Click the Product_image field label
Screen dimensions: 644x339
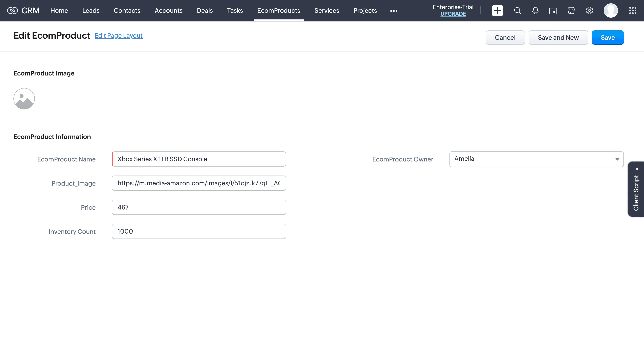click(x=74, y=184)
